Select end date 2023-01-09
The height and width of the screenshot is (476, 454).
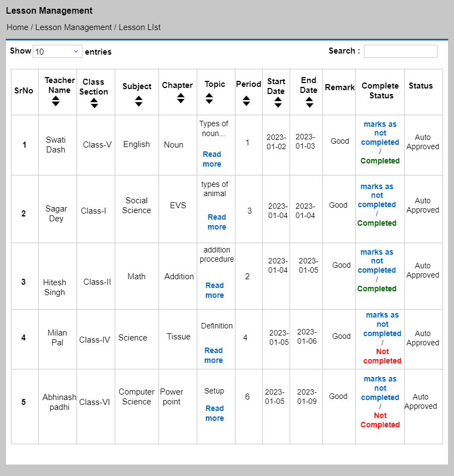pyautogui.click(x=307, y=396)
